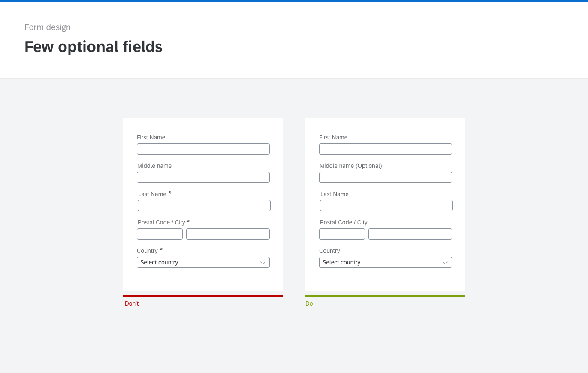588x373 pixels.
Task: Click the Middle name (Optional) input field
Action: tap(385, 177)
